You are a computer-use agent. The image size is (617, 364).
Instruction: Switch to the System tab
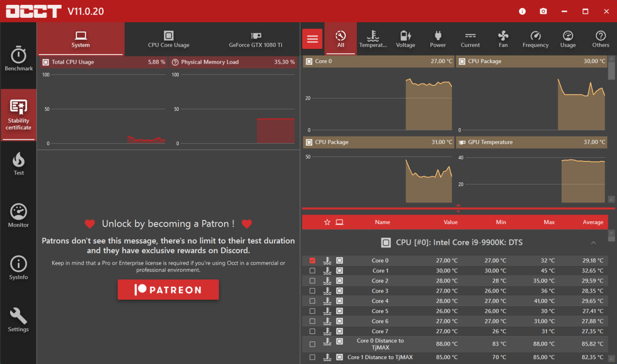80,39
